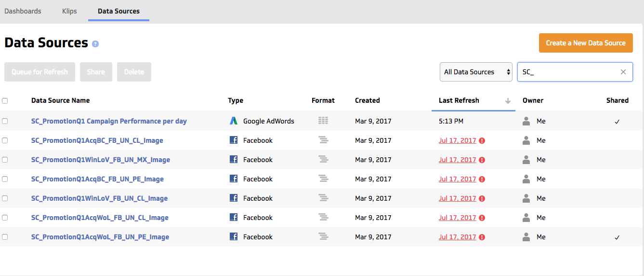Click Facebook icon in SC_PromotionQ1AcqBC_FB_UN_CL_Image row
This screenshot has height=276, width=644.
234,140
